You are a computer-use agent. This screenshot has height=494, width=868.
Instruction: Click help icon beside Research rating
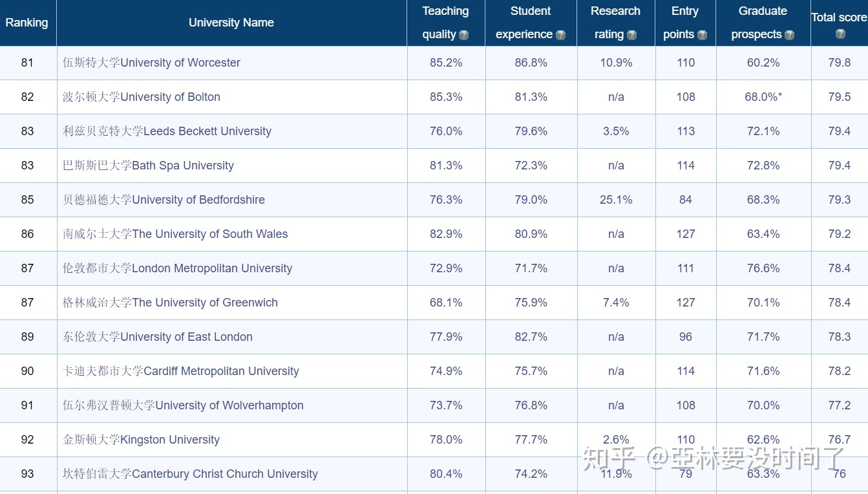tap(631, 35)
